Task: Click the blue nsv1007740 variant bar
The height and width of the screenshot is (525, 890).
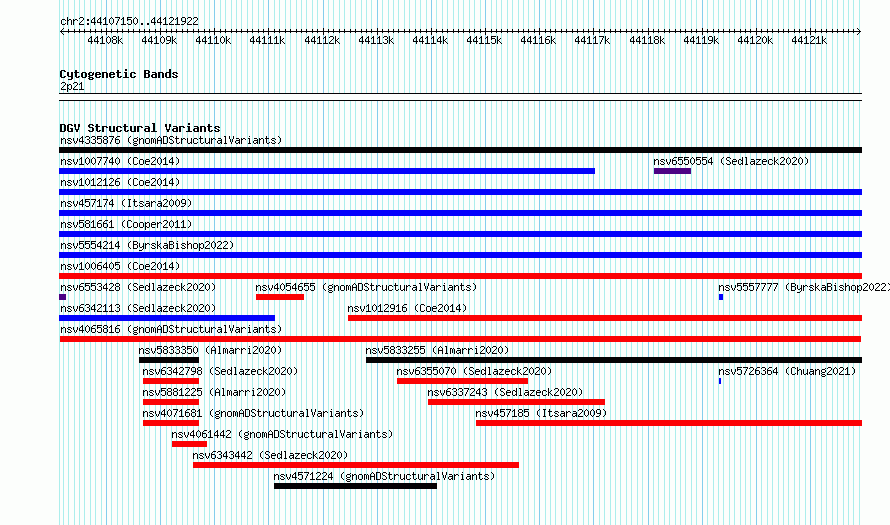Action: pos(327,171)
